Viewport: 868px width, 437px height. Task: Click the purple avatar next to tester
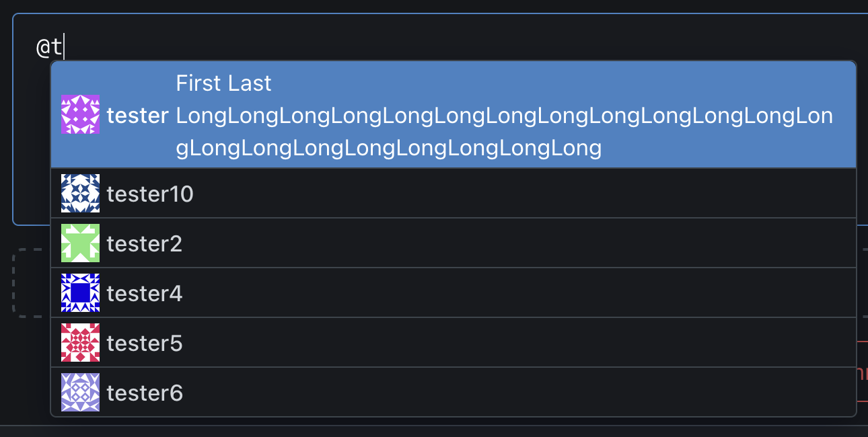pyautogui.click(x=80, y=114)
